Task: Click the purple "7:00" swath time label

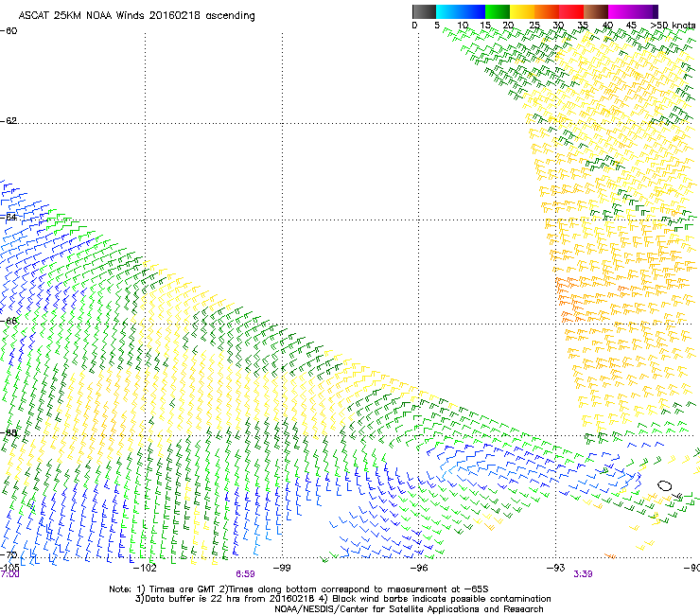Action: 9,574
